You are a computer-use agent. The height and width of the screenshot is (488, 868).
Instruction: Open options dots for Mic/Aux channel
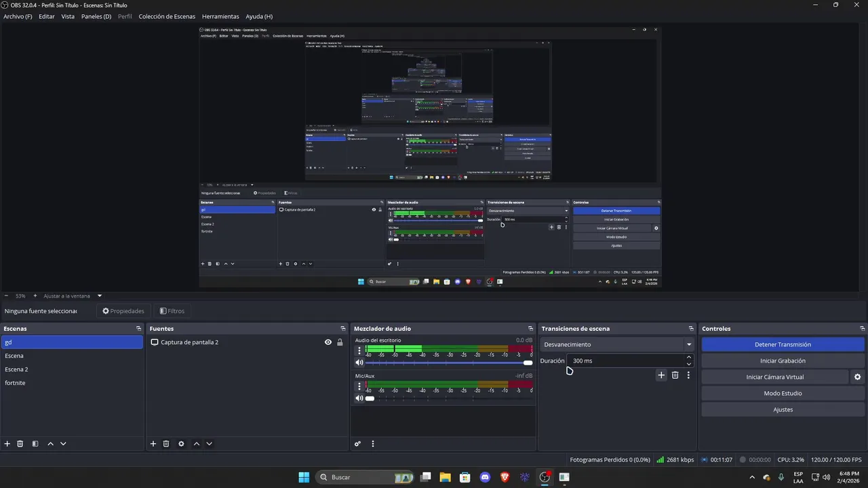coord(359,386)
